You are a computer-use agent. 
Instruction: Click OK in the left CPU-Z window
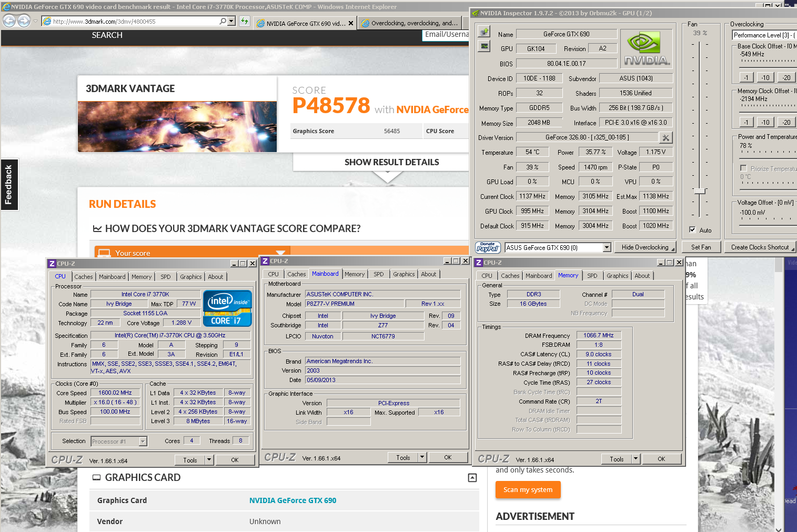click(x=235, y=460)
